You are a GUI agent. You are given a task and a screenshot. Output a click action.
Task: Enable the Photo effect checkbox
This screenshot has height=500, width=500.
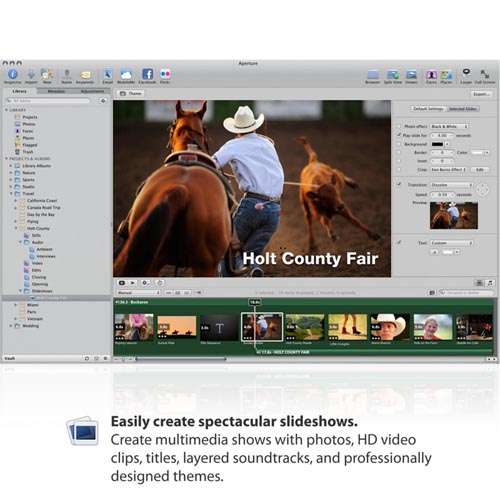tap(399, 126)
